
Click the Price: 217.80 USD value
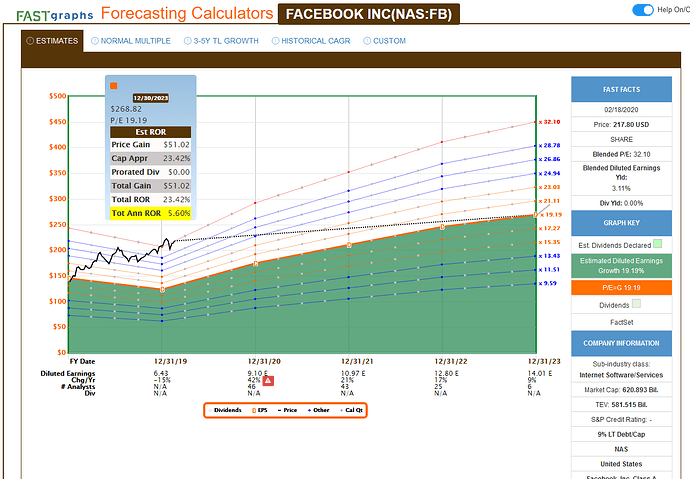click(621, 124)
